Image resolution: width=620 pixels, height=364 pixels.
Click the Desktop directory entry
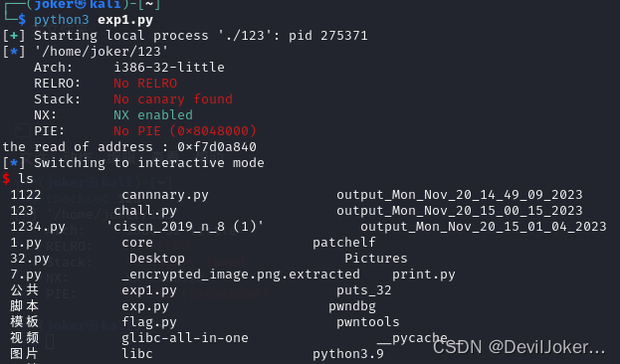pos(157,259)
